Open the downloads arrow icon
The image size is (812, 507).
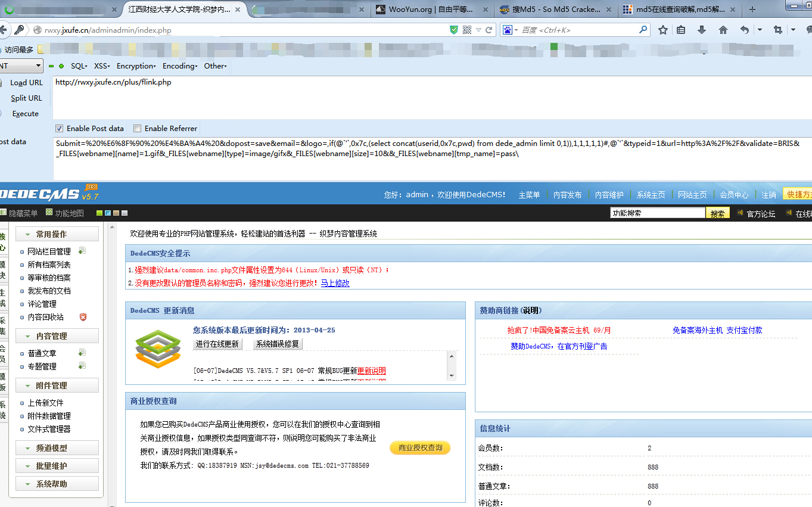tap(702, 30)
